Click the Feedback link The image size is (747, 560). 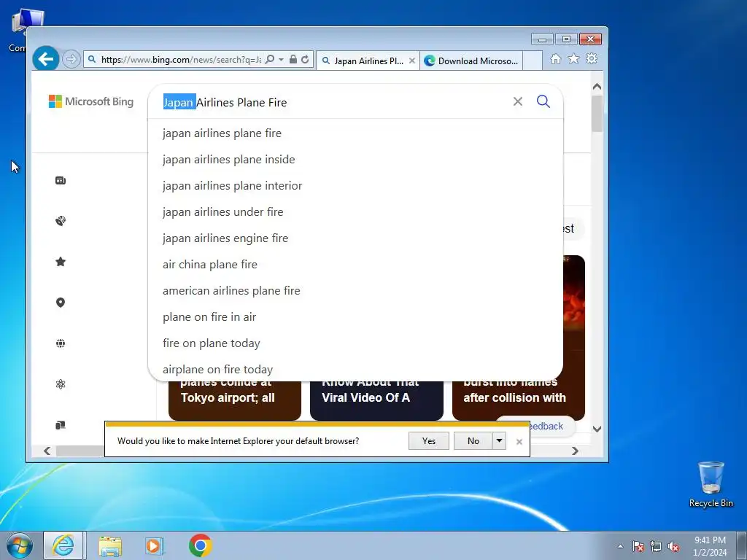[x=546, y=426]
